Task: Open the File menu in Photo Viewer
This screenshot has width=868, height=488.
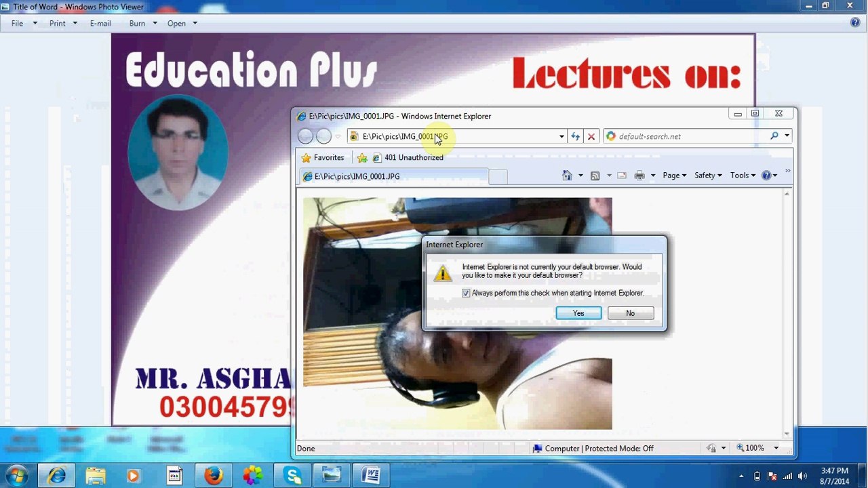Action: pos(24,23)
